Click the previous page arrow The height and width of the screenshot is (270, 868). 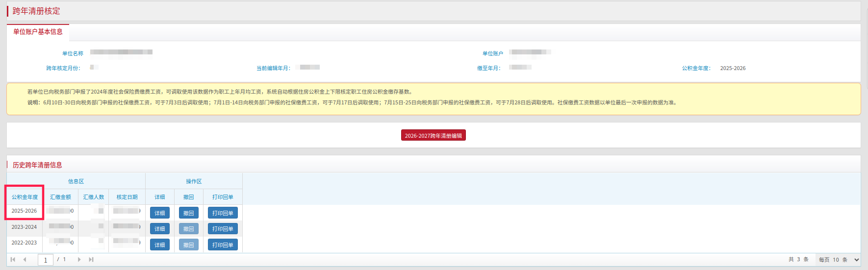point(25,260)
